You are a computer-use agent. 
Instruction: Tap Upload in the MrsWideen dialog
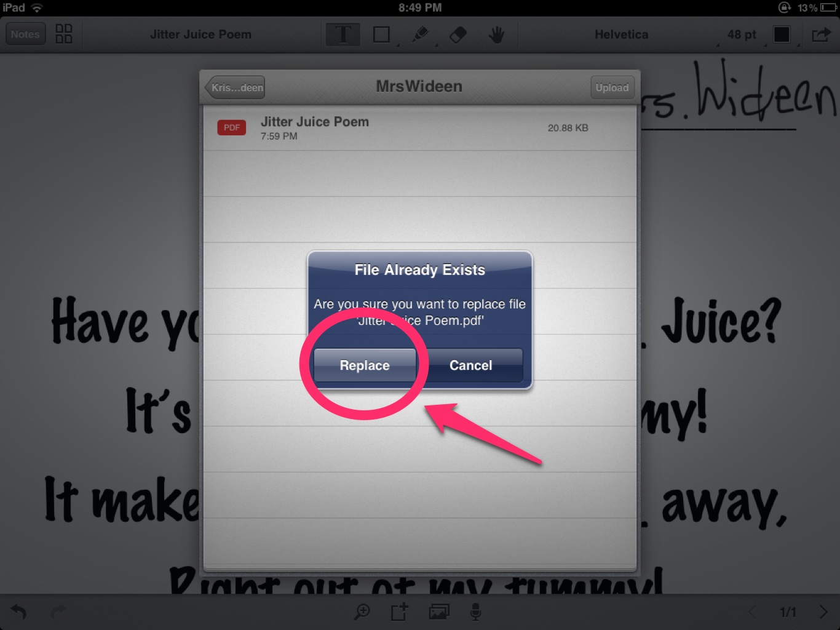pyautogui.click(x=612, y=87)
